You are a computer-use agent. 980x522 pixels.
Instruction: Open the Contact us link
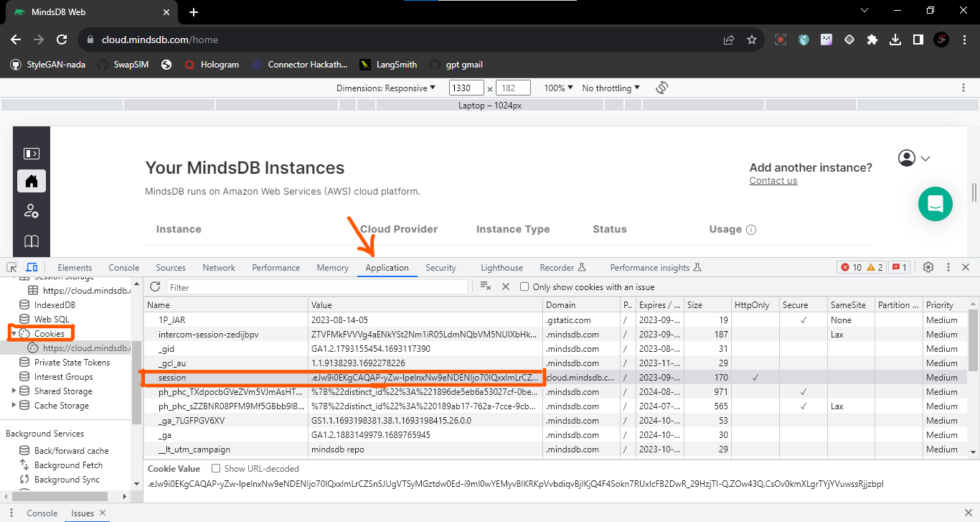pyautogui.click(x=773, y=180)
